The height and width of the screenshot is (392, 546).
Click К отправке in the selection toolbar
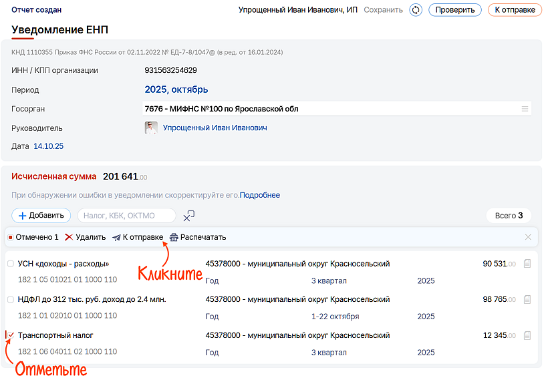click(138, 237)
